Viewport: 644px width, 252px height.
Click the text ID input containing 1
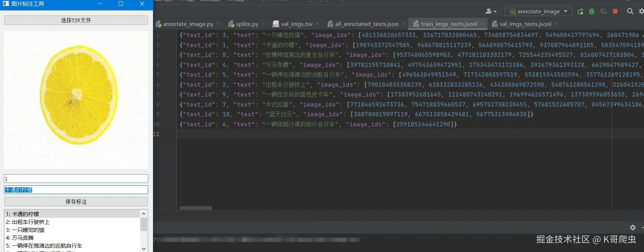(x=76, y=179)
